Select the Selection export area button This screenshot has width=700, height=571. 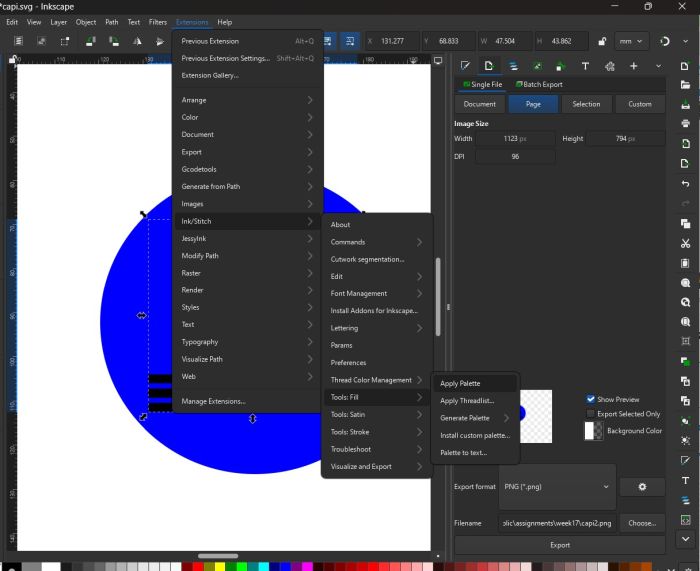point(586,104)
